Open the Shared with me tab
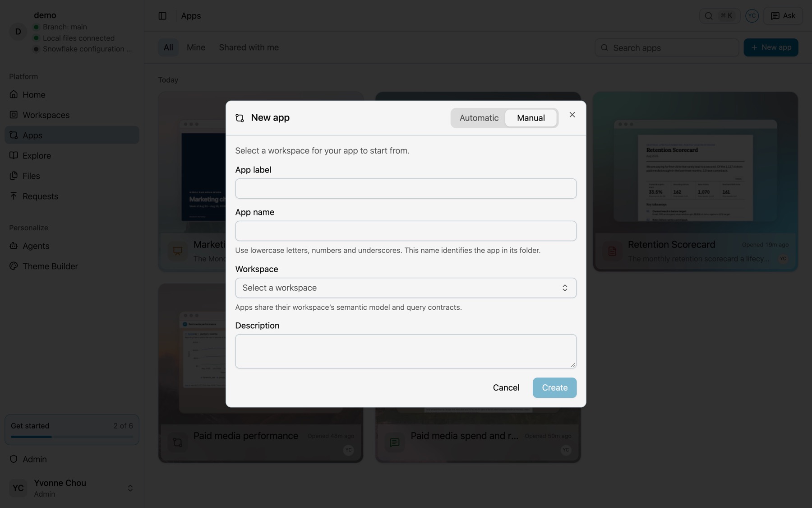The image size is (812, 508). click(249, 47)
